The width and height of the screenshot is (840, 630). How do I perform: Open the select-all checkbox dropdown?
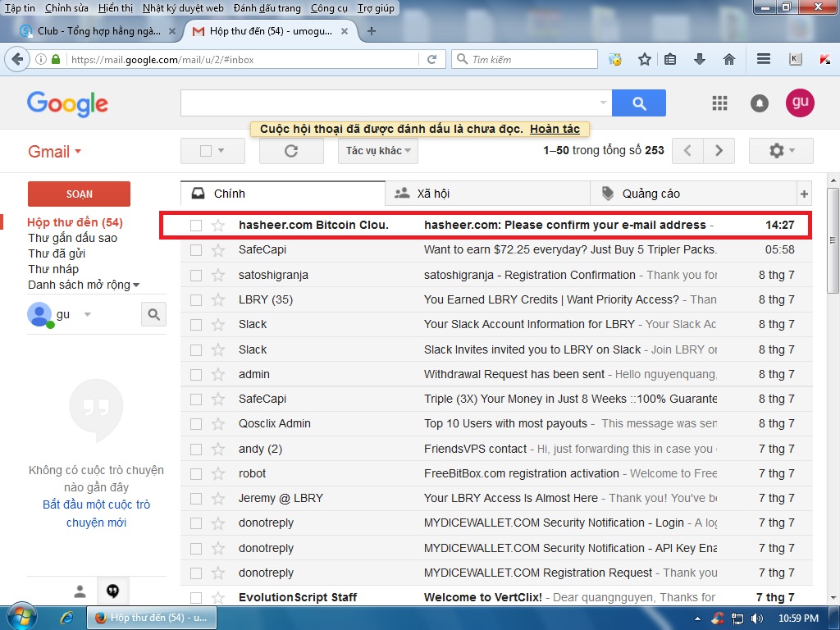click(221, 151)
